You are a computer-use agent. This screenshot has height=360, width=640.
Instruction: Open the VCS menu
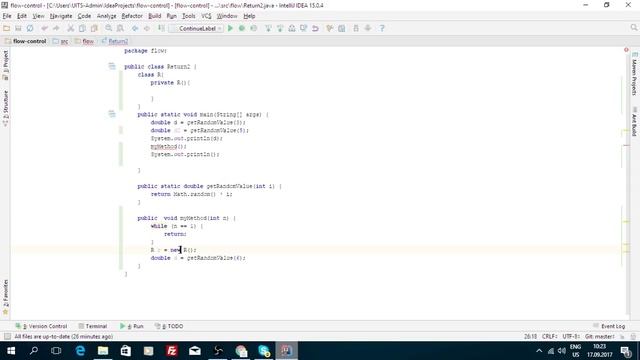pos(206,16)
